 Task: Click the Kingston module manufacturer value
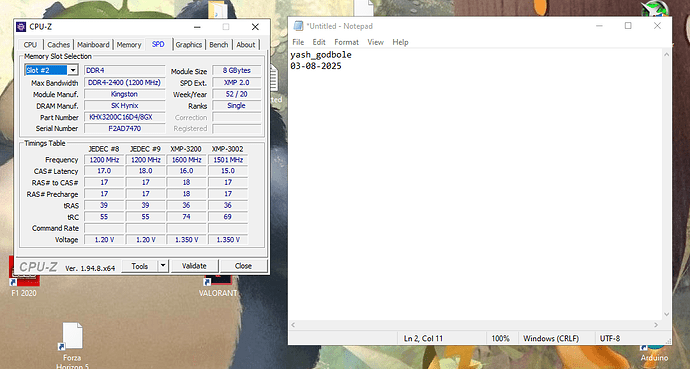pyautogui.click(x=124, y=94)
